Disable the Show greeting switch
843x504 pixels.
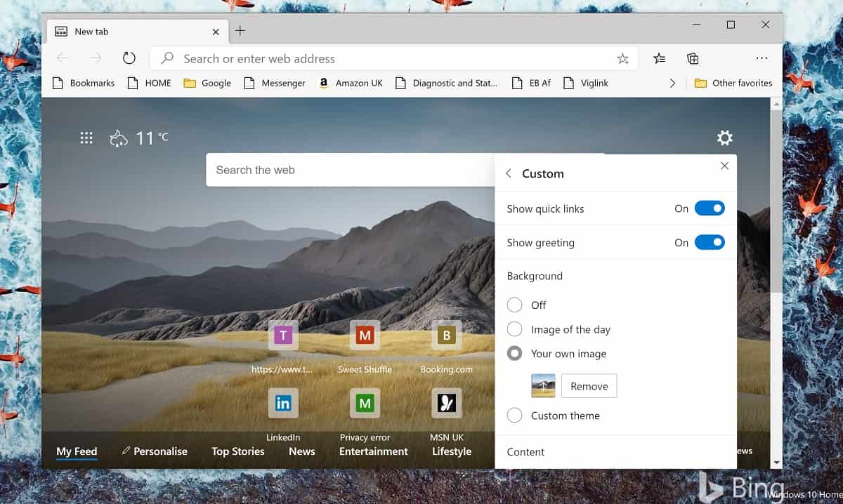click(710, 242)
